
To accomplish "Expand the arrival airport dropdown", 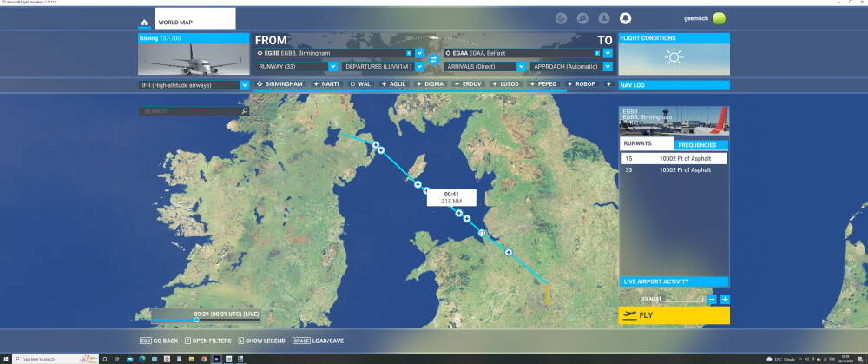I will tap(608, 53).
